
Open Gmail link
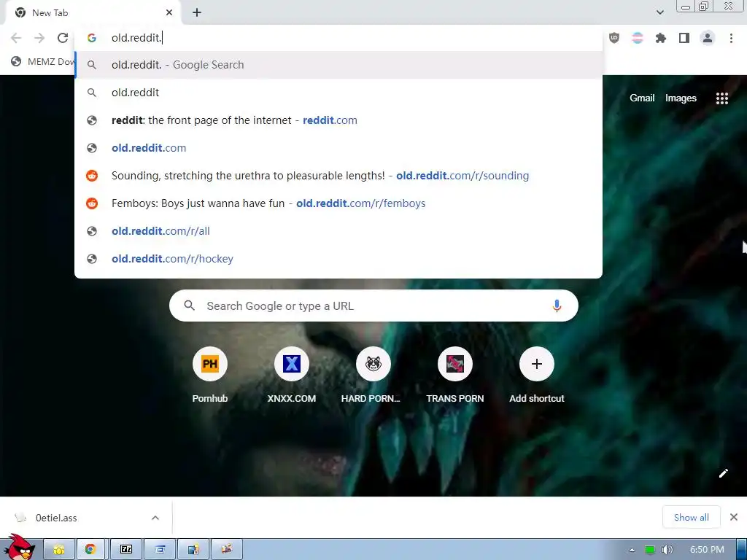[x=642, y=98]
